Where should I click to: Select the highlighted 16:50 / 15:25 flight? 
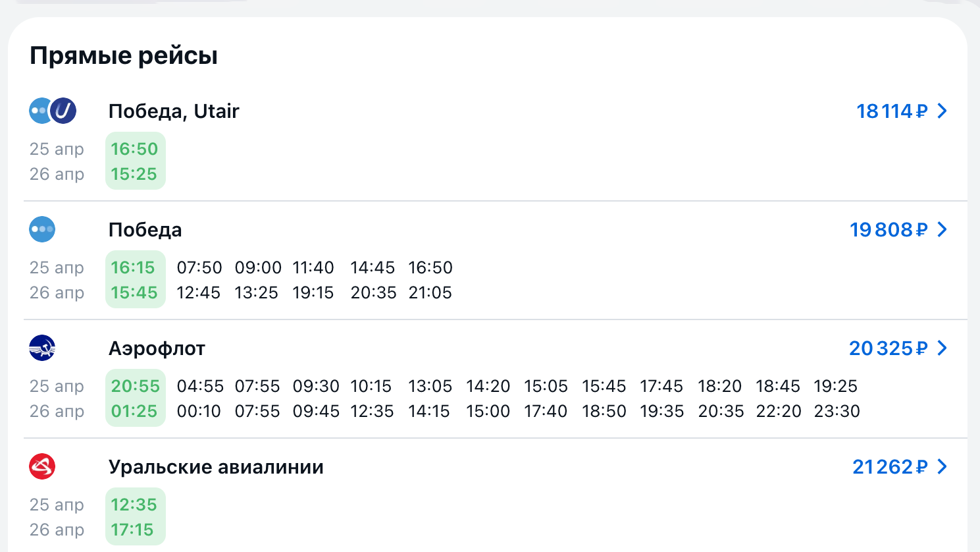coord(135,161)
